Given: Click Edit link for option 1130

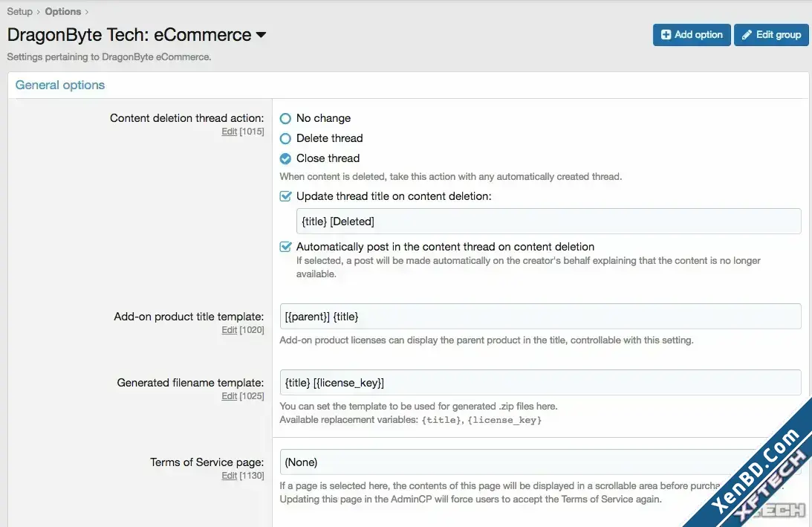Looking at the screenshot, I should pos(229,476).
